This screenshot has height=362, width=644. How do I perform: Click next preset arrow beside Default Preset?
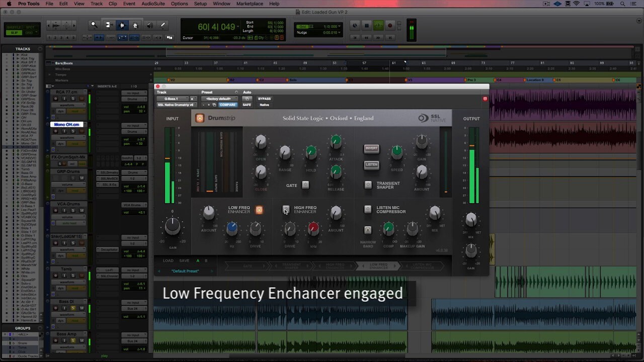212,271
